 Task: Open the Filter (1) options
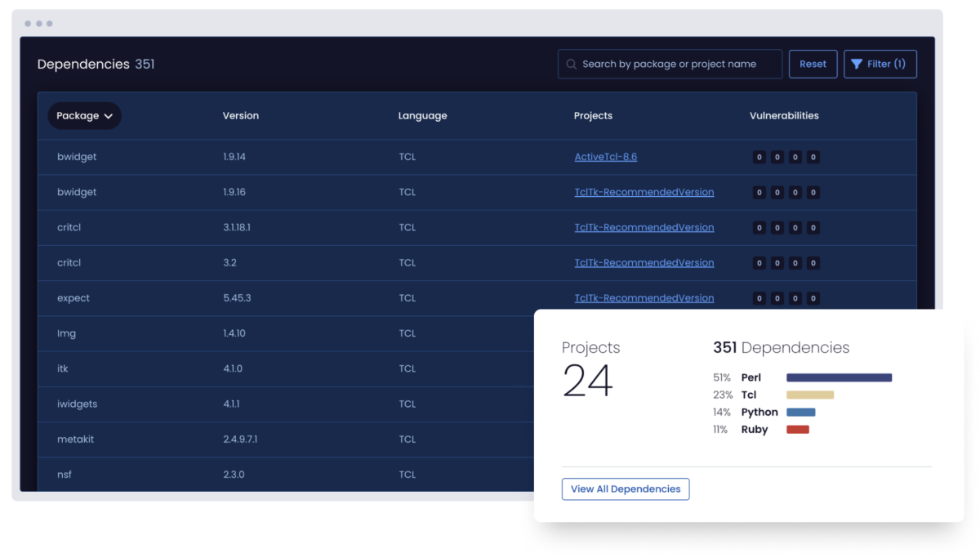coord(880,65)
